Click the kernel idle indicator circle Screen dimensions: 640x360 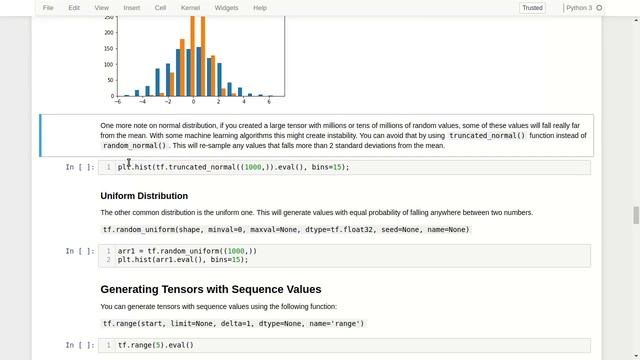(599, 8)
